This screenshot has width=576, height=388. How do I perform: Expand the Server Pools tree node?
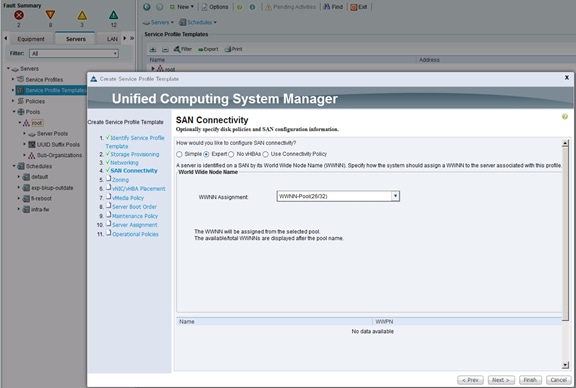coord(25,133)
